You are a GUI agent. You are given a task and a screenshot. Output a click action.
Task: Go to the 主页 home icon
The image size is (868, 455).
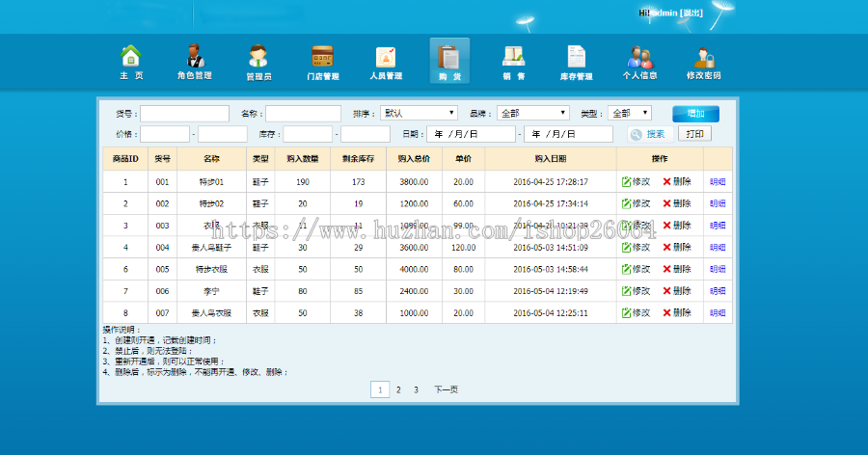(x=131, y=62)
